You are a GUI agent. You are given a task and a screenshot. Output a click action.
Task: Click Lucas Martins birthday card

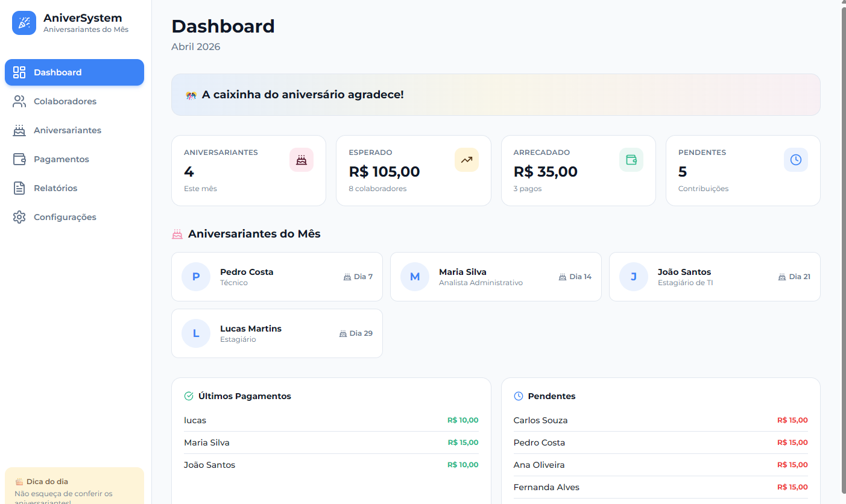pyautogui.click(x=277, y=333)
